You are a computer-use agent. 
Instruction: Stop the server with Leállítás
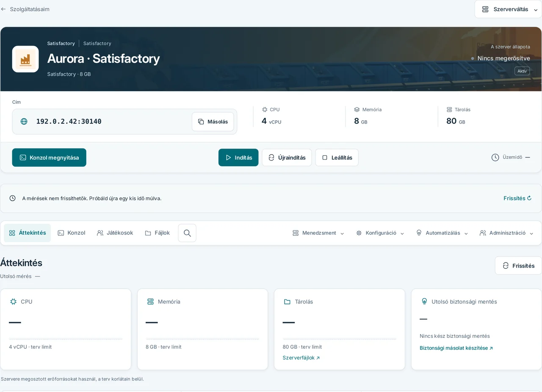337,157
